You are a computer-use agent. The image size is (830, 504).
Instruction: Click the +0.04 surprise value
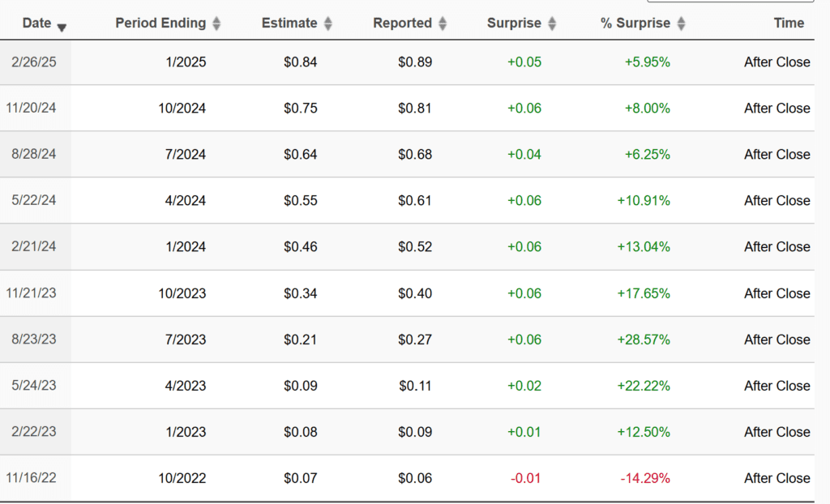tap(524, 154)
